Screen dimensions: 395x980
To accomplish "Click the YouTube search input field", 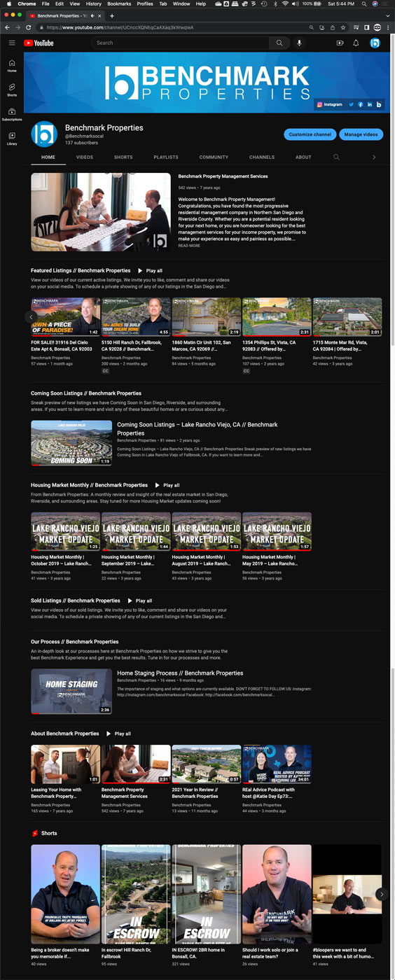I will (x=181, y=43).
